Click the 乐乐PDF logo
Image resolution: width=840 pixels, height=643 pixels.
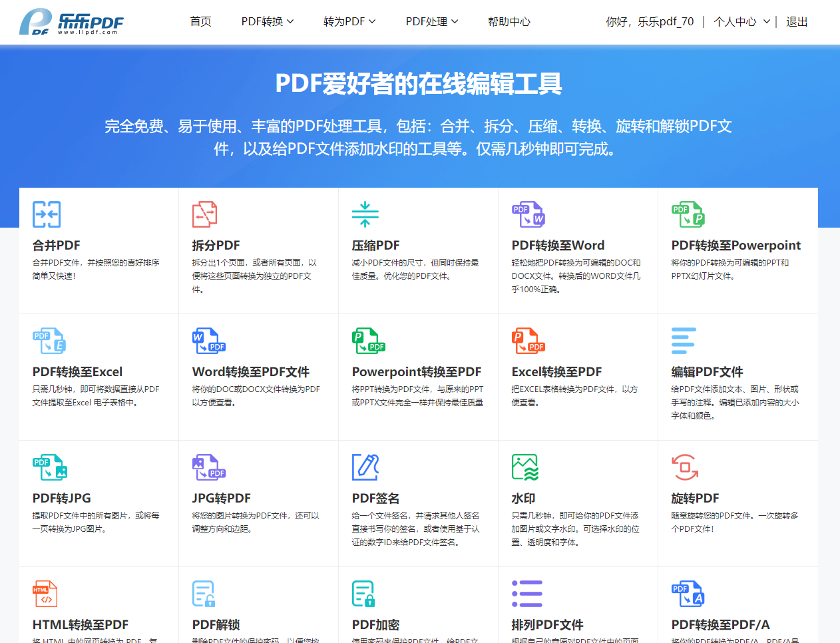[71, 22]
